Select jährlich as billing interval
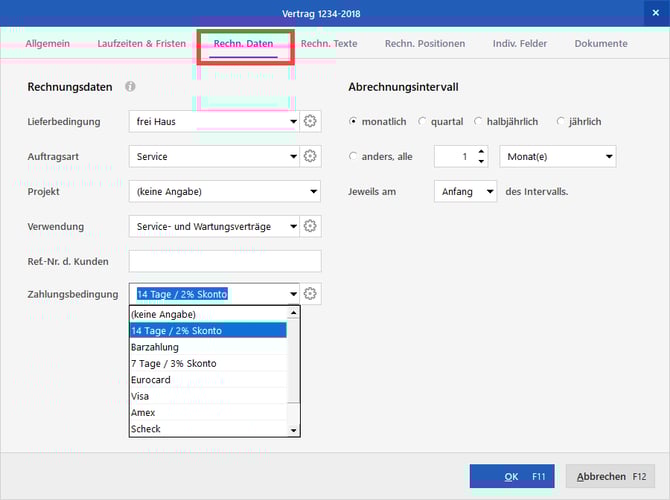Screen dimensions: 670x500 [561, 122]
